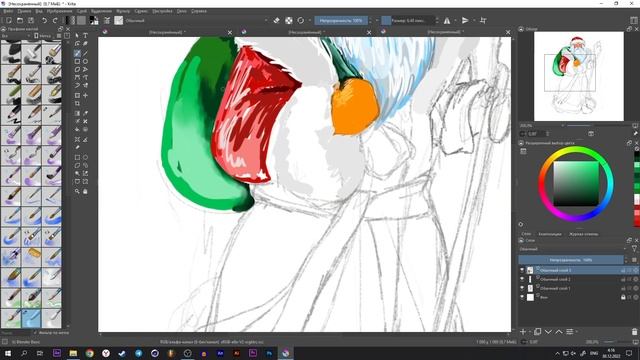Click layer 'Непрозрачность' slider in Layers panel
Screen dimensions: 640x360
pyautogui.click(x=571, y=260)
